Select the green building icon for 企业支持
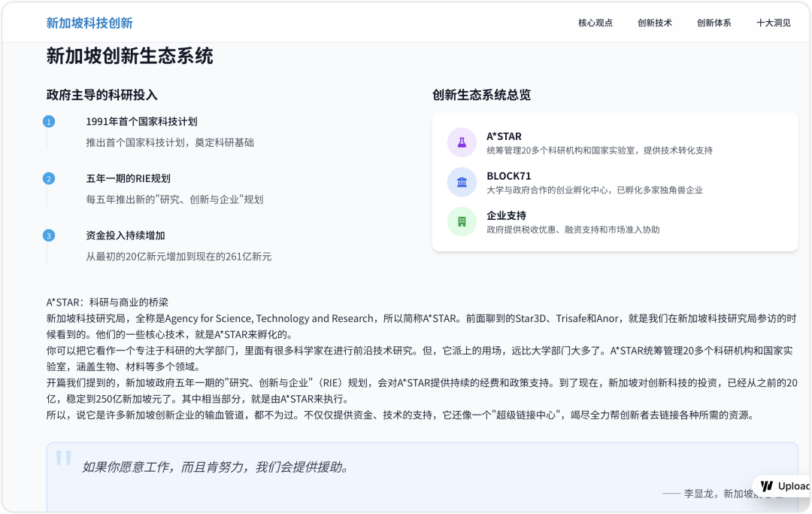Image resolution: width=812 pixels, height=514 pixels. point(462,222)
